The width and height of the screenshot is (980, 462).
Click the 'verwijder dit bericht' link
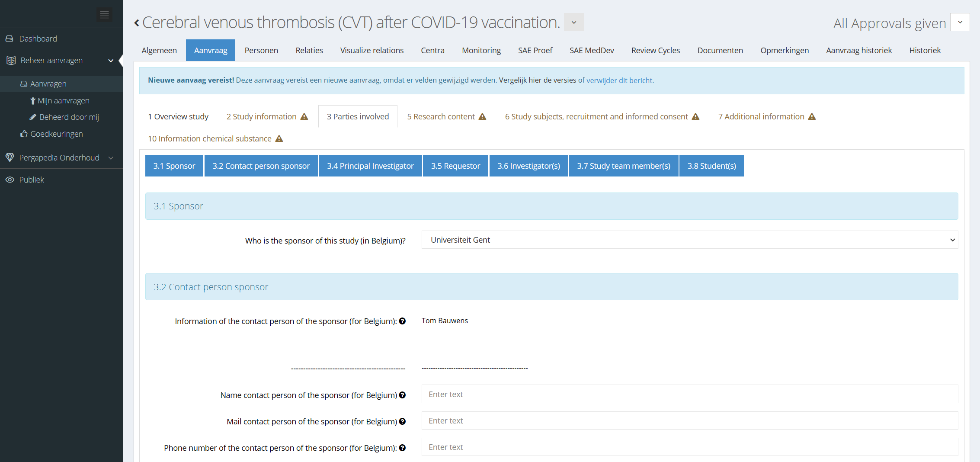(x=619, y=80)
